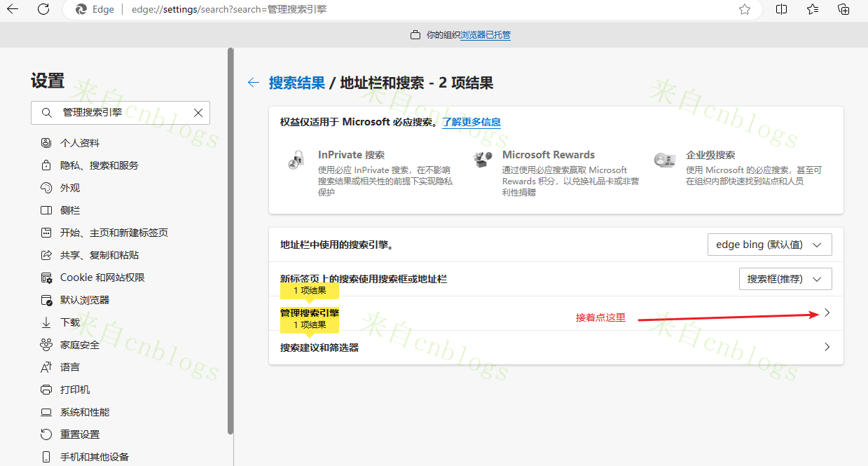
Task: Expand 搜索建议和筛选器 settings
Action: [827, 346]
